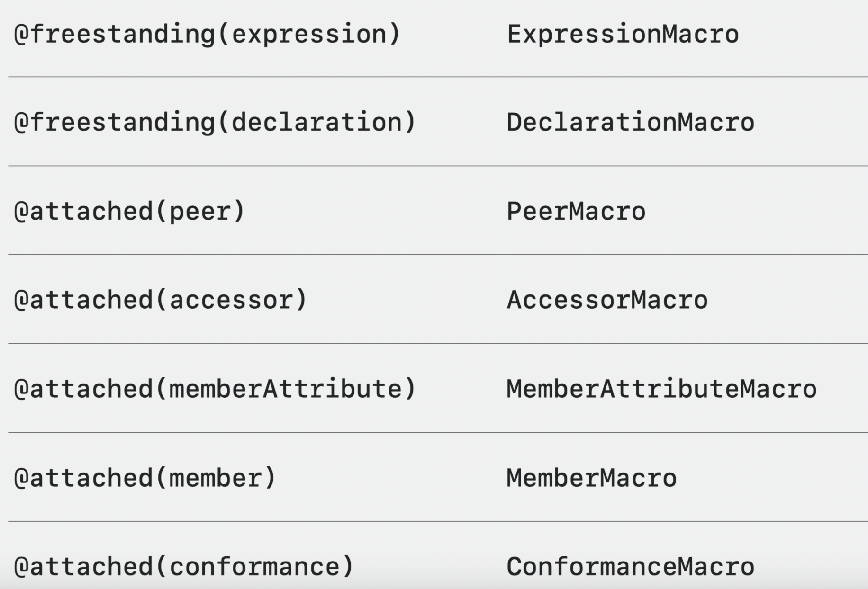Viewport: 868px width, 589px height.
Task: Select the MemberMacro protocol name
Action: (x=592, y=478)
